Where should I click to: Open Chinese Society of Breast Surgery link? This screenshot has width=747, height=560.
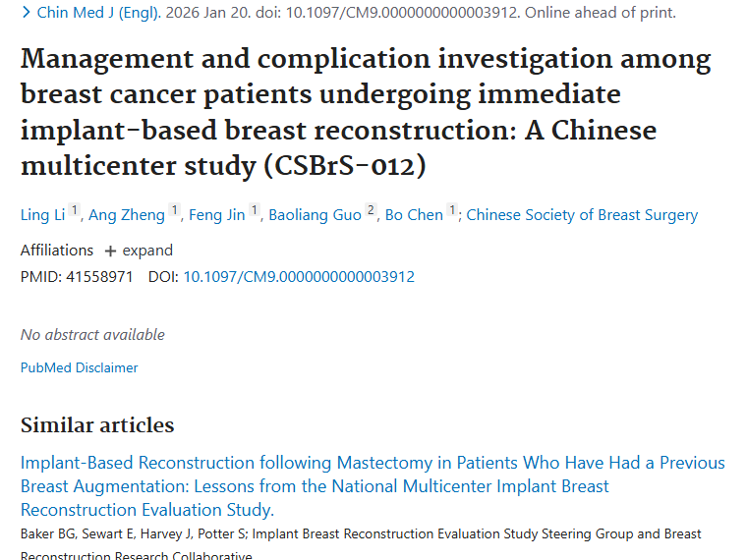point(582,215)
